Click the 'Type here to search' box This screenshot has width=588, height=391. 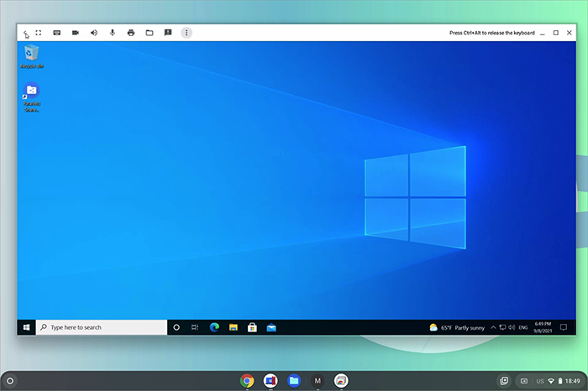101,326
